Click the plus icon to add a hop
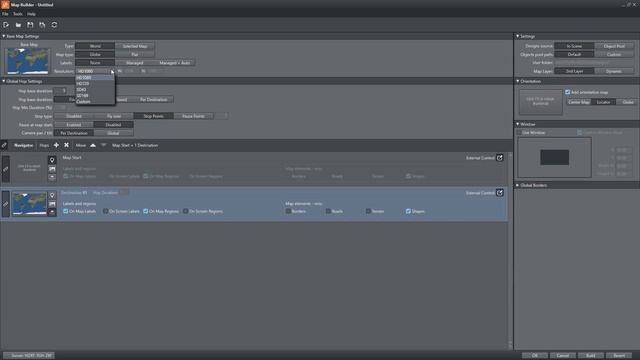Image resolution: width=640 pixels, height=360 pixels. (56, 145)
